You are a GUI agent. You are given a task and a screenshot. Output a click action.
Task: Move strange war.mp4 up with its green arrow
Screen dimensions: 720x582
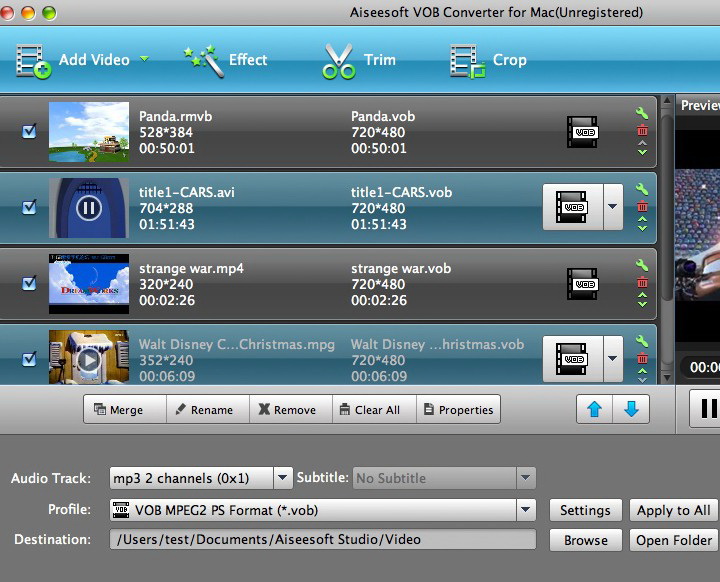click(x=642, y=294)
